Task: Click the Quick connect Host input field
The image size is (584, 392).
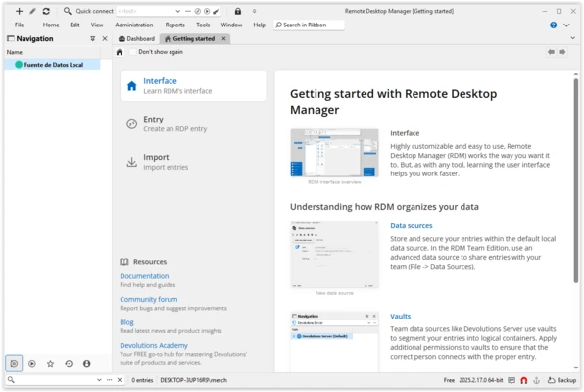Action: (145, 11)
